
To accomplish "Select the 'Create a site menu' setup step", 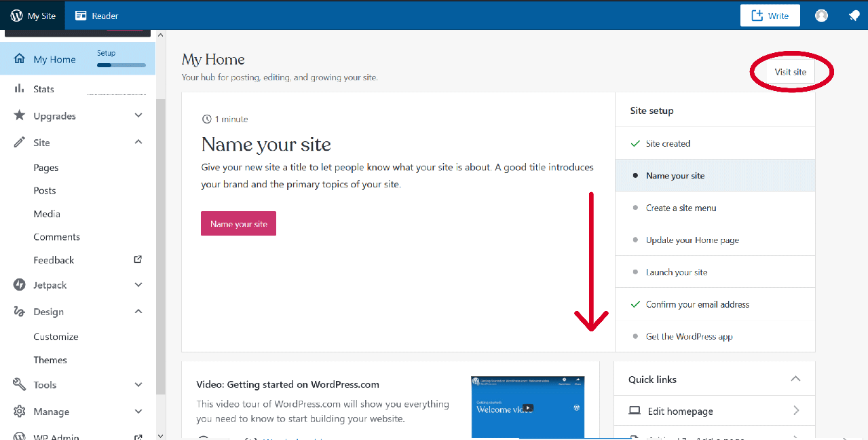I will [x=681, y=208].
